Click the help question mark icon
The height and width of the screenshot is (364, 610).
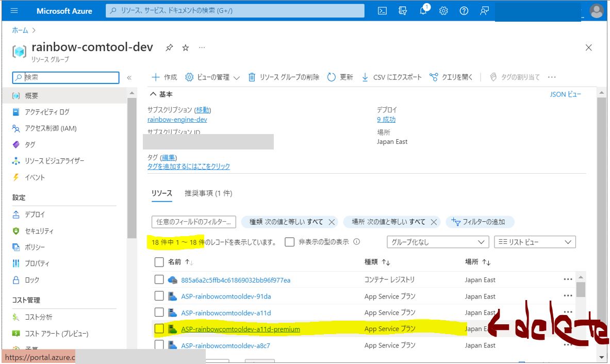coord(464,11)
